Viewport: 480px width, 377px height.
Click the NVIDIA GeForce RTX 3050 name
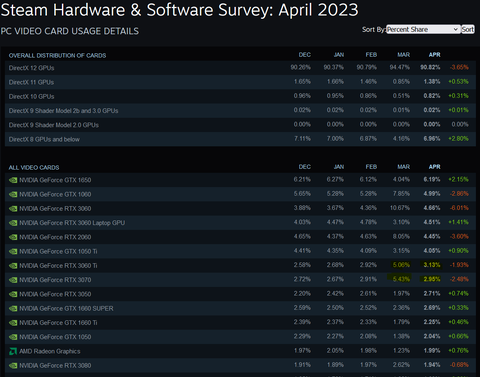(x=55, y=294)
